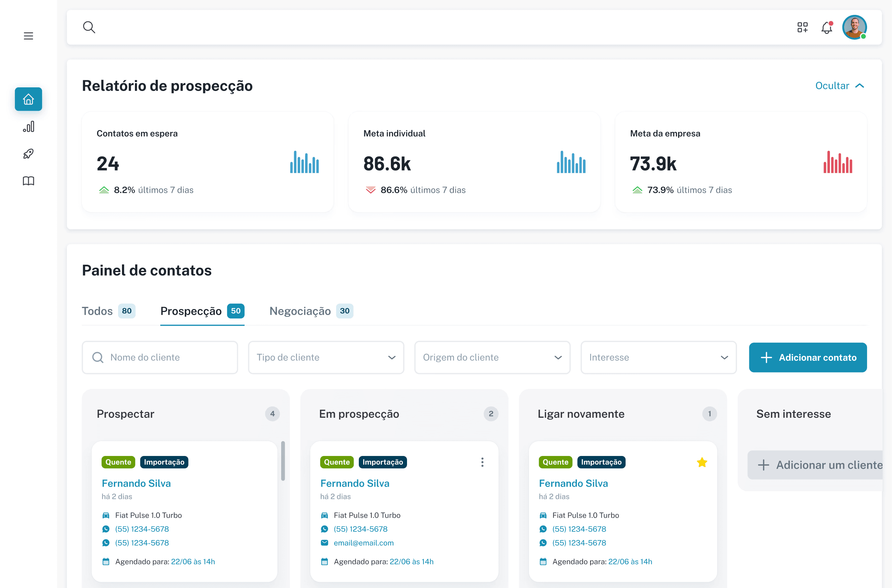The image size is (892, 588).
Task: Open the Tipo de cliente dropdown
Action: tap(326, 357)
